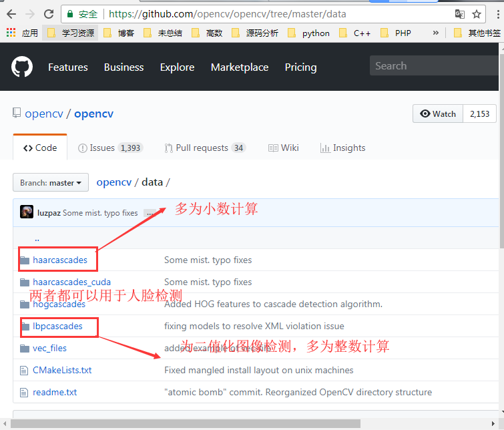The image size is (504, 430).
Task: Click the green secure lock icon
Action: click(69, 14)
